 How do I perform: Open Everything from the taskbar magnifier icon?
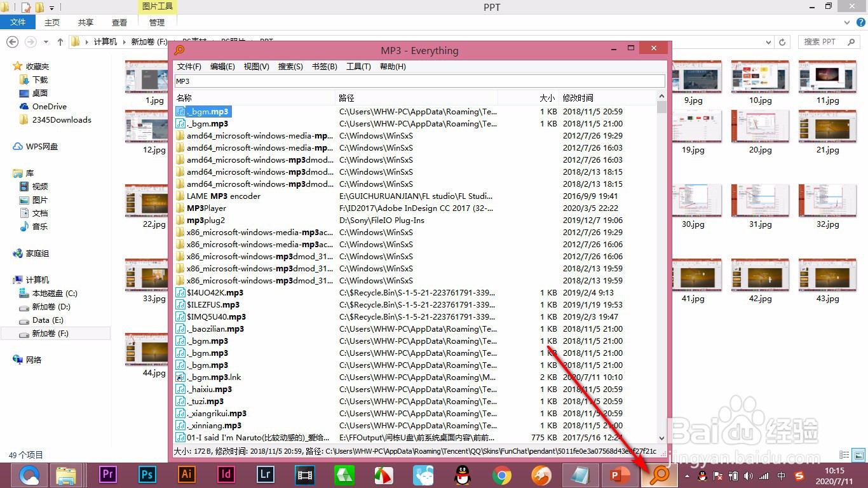coord(660,475)
